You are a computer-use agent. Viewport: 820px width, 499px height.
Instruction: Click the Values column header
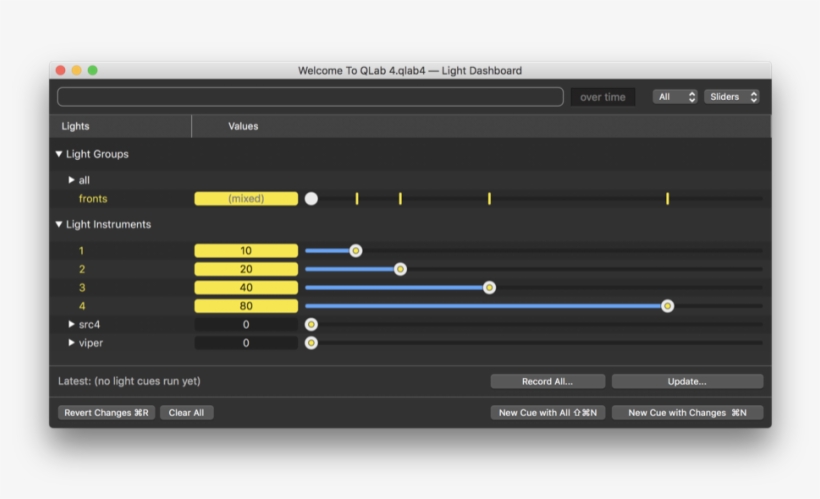243,126
